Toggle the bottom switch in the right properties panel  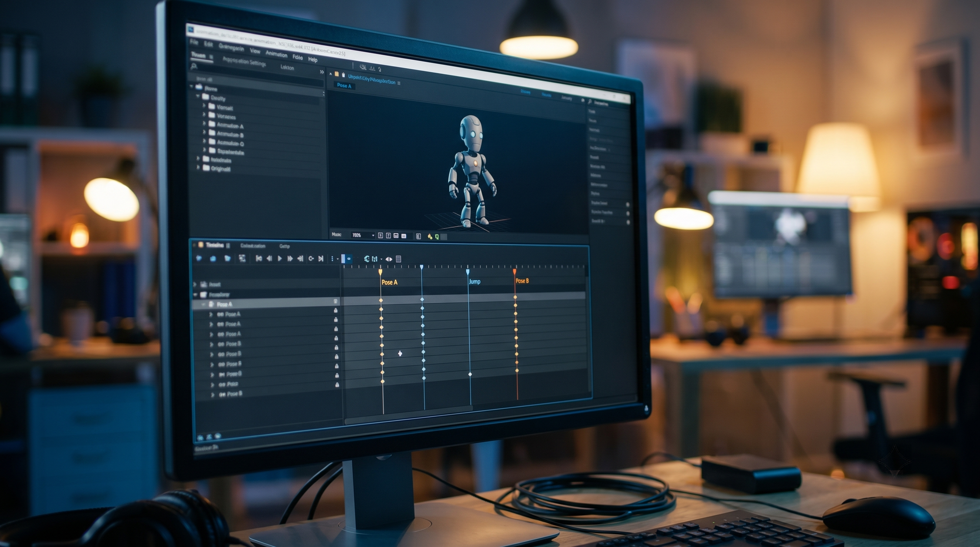tap(628, 222)
